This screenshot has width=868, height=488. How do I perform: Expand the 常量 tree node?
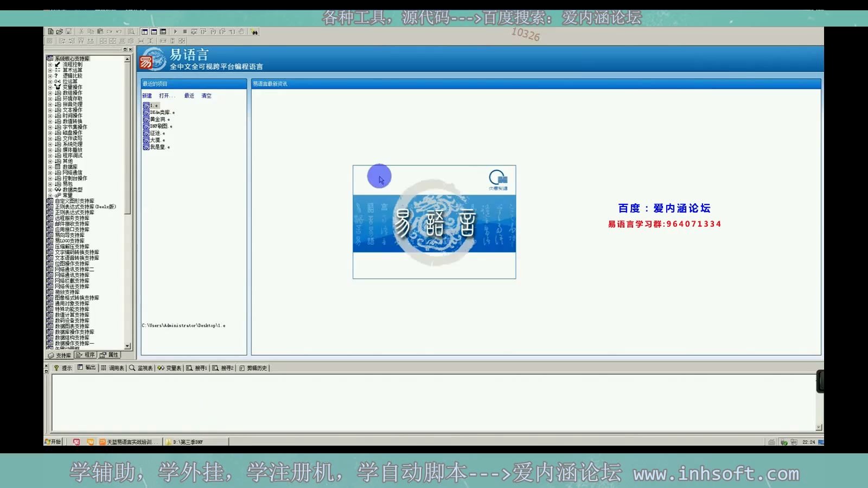click(50, 195)
